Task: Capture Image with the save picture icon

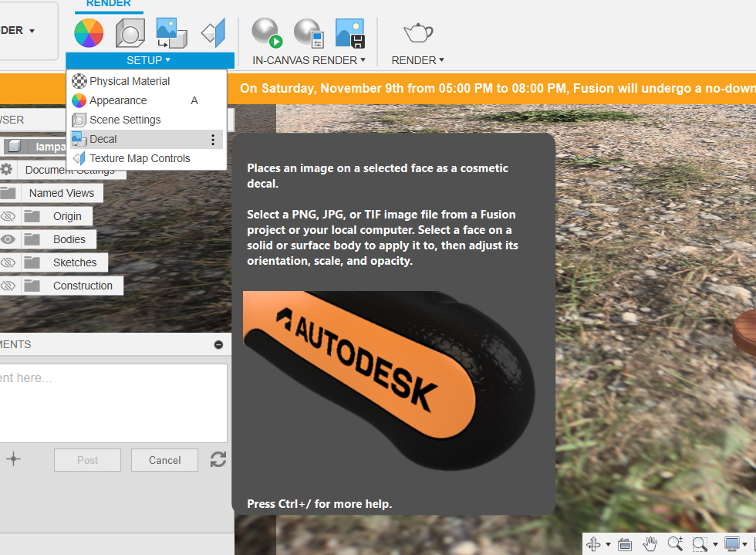Action: point(350,33)
